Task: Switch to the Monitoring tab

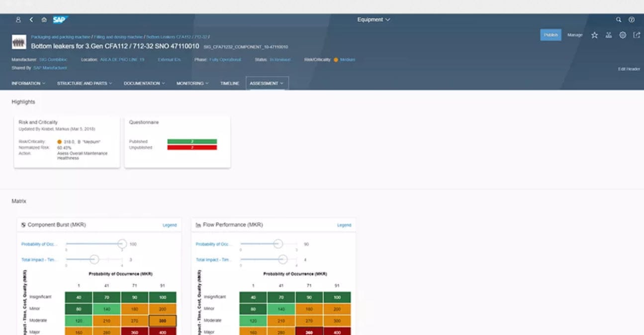Action: point(191,83)
